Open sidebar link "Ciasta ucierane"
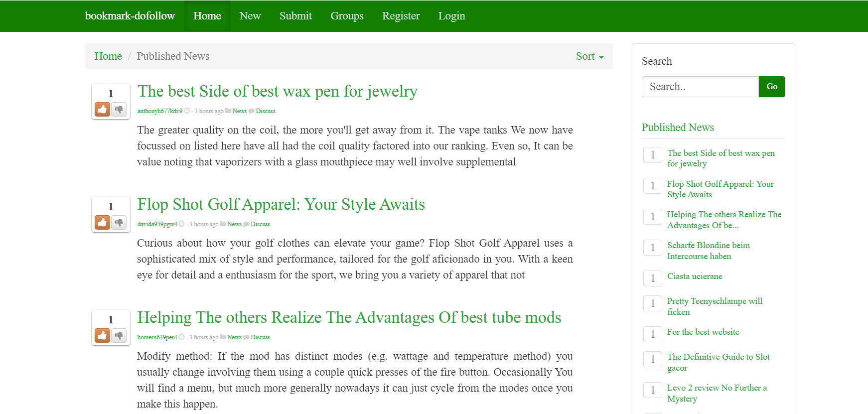 (x=695, y=276)
